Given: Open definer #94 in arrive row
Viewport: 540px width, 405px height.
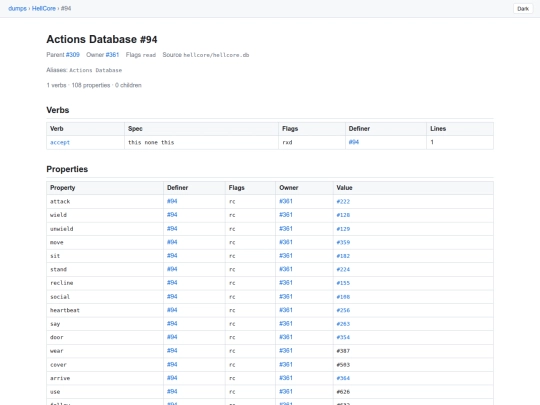Looking at the screenshot, I should click(x=172, y=378).
